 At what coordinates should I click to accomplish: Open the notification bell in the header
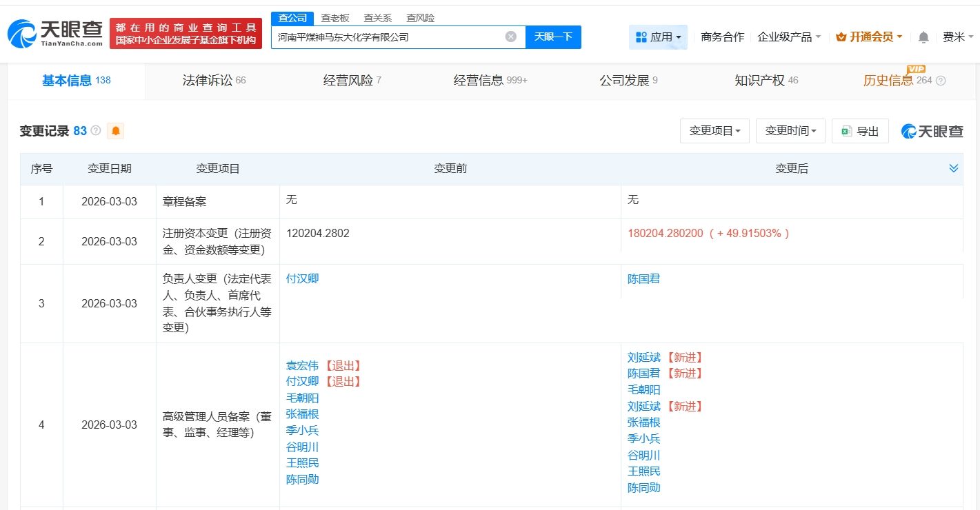click(x=923, y=37)
